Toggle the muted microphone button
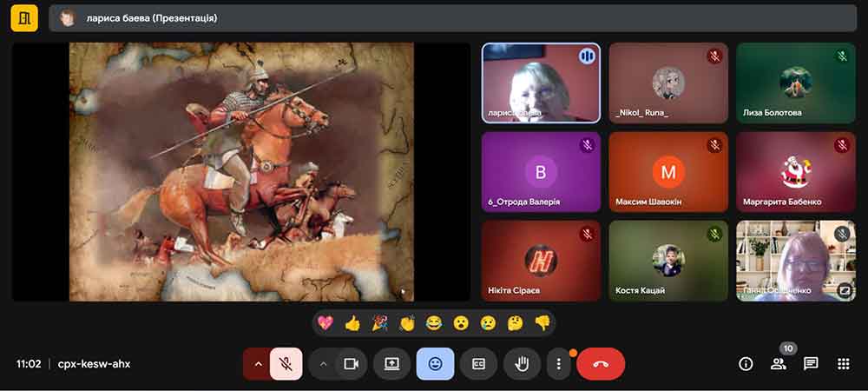Screen dimensions: 868x391 286,364
